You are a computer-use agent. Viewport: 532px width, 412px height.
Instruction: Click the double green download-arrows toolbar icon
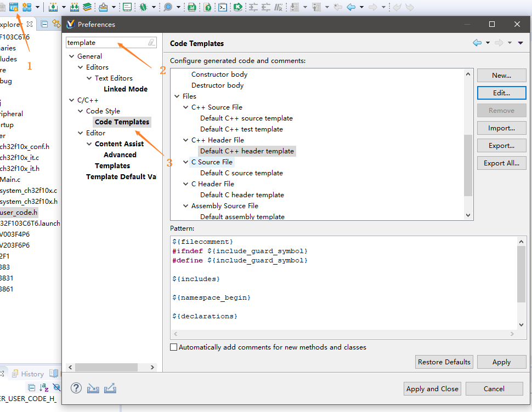click(x=74, y=7)
